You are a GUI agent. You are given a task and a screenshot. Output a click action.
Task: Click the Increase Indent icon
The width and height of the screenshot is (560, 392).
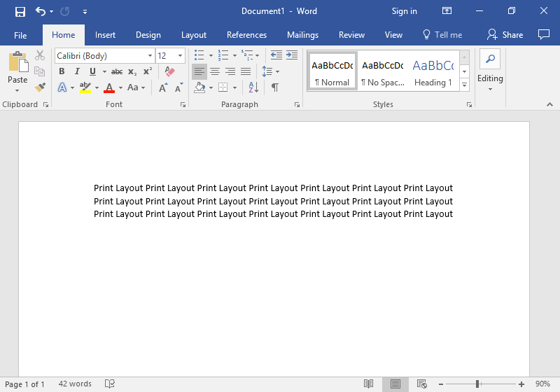pyautogui.click(x=291, y=55)
